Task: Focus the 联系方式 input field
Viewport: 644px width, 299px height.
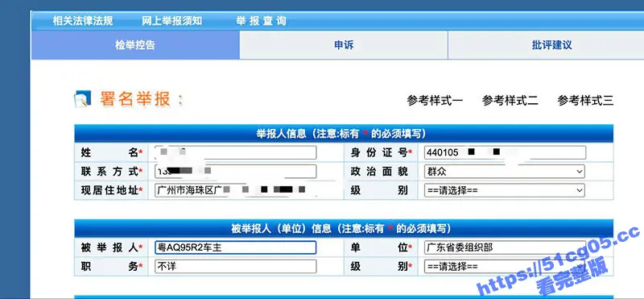Action: 236,172
